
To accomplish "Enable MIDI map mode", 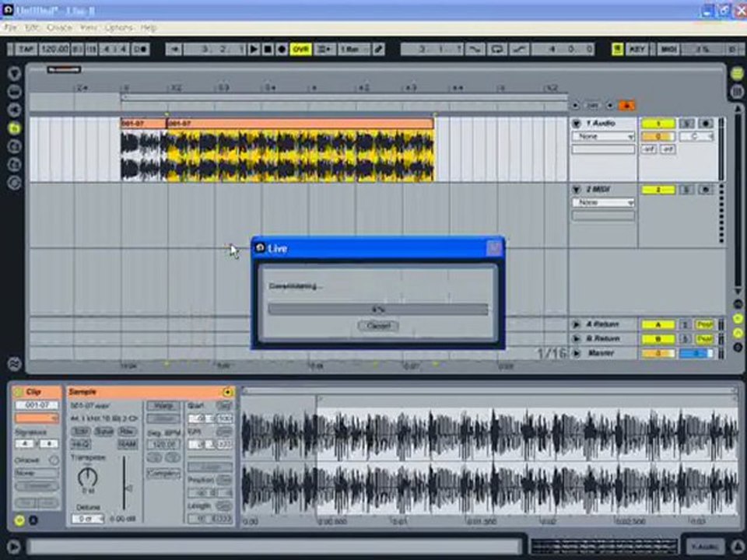I will click(x=668, y=49).
